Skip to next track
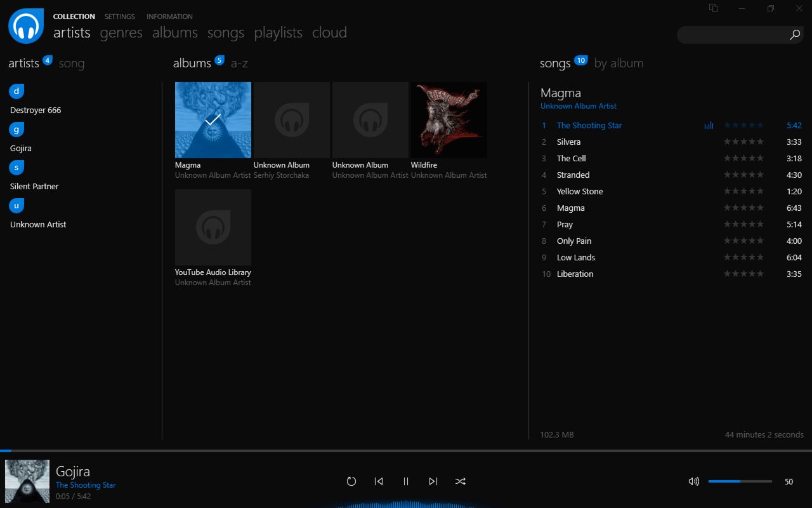The image size is (812, 508). click(433, 481)
